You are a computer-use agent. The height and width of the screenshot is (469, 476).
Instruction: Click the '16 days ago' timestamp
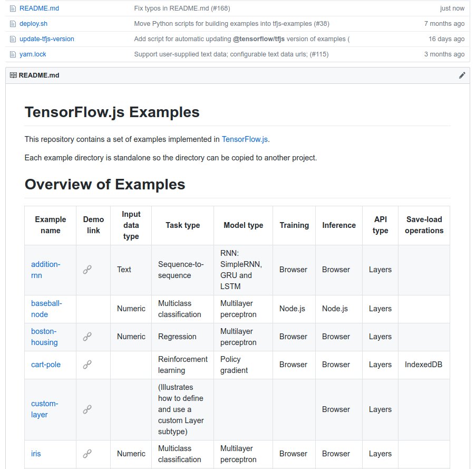(x=446, y=39)
